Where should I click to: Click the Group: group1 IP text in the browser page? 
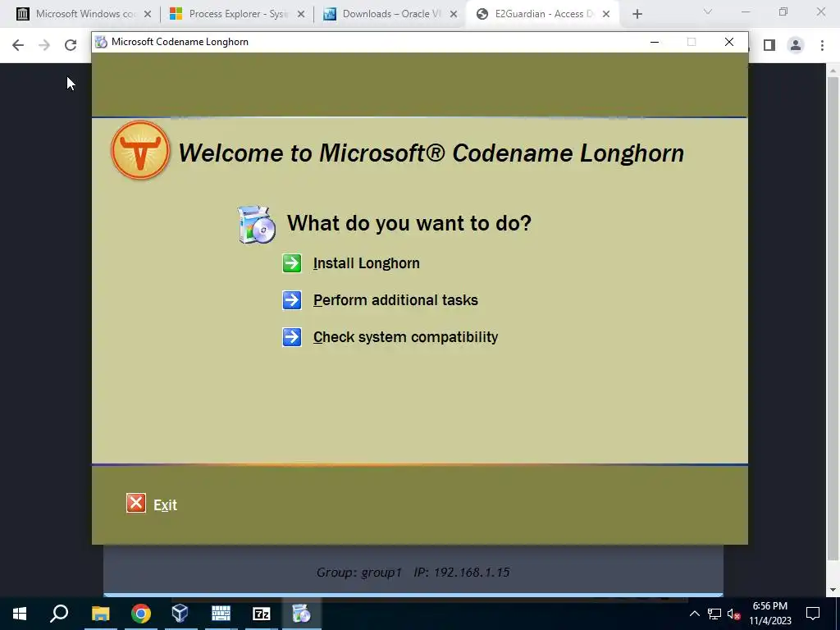pos(413,572)
